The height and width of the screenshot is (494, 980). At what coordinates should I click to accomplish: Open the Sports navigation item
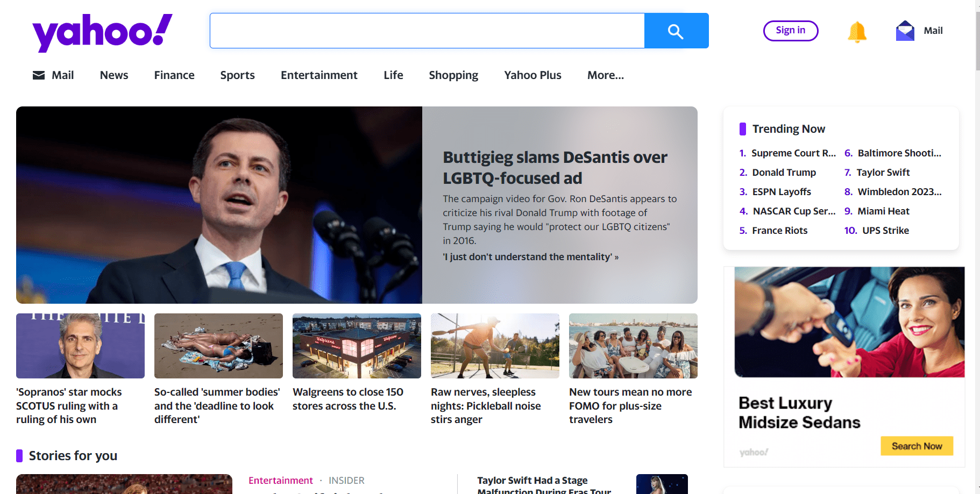click(x=237, y=75)
